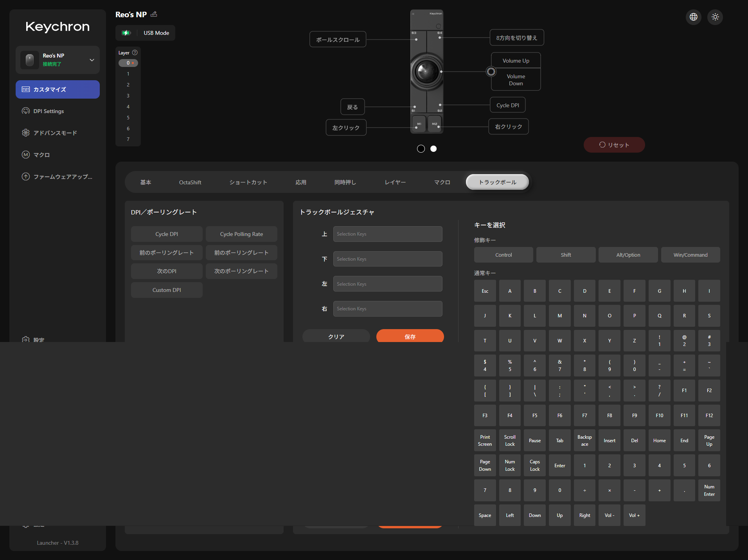Click the edit pencil icon next to Reo's NP
748x560 pixels.
point(154,14)
